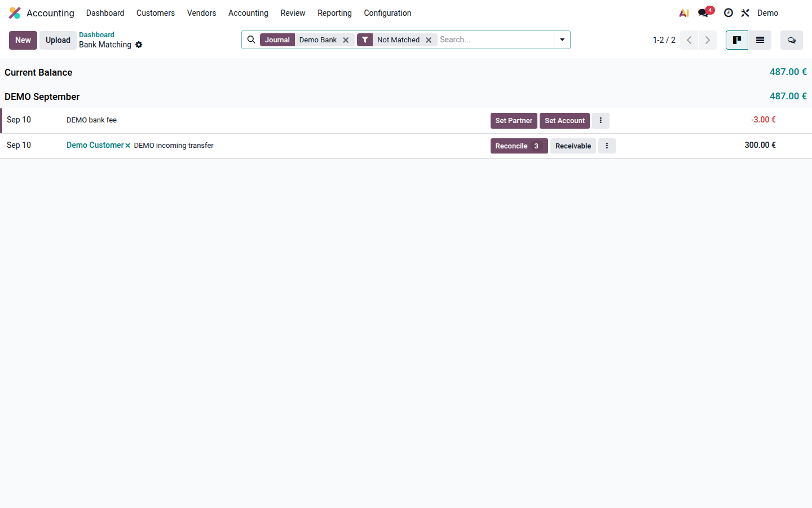Click the Not Matched filter funnel icon
The width and height of the screenshot is (812, 508).
point(365,40)
